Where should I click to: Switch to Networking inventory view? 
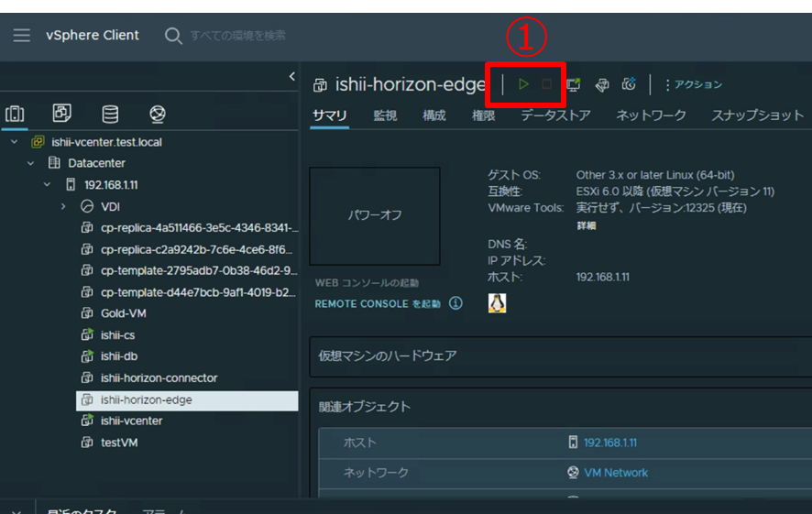pos(158,114)
